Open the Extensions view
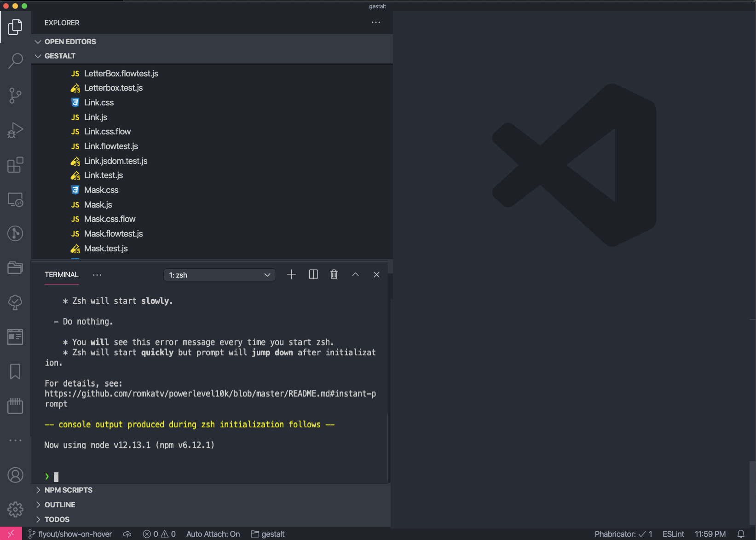 coord(15,165)
